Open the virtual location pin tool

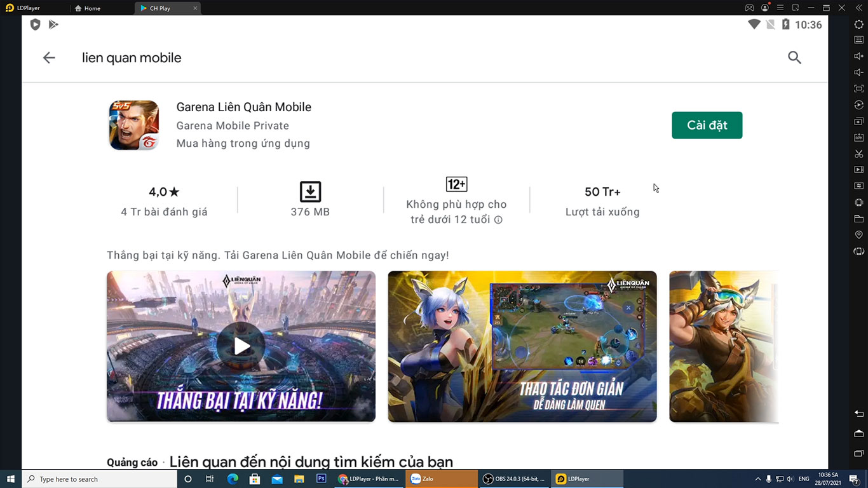[x=858, y=235]
